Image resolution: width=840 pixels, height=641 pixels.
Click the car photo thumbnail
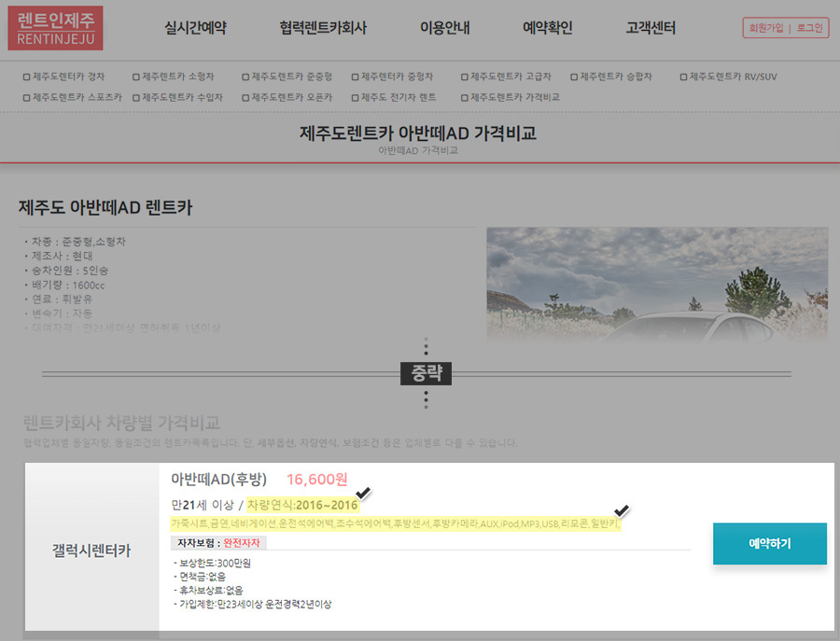click(x=657, y=286)
